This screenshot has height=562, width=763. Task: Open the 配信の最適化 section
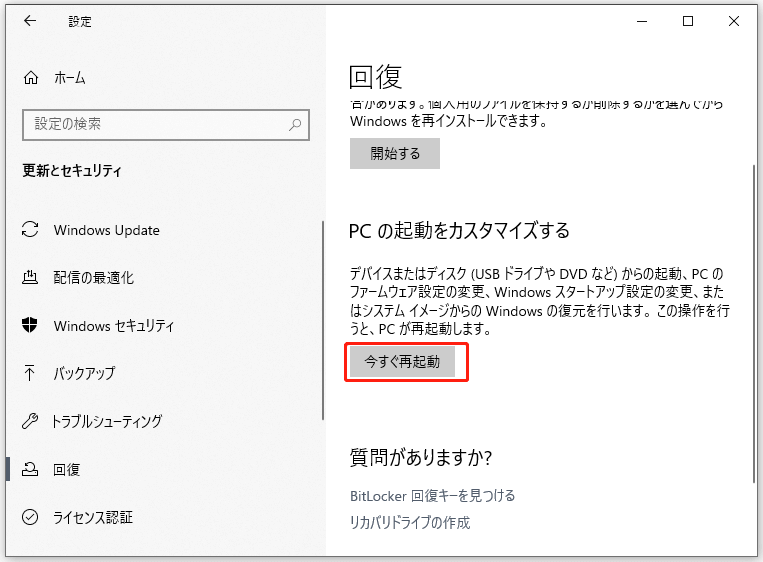point(93,277)
